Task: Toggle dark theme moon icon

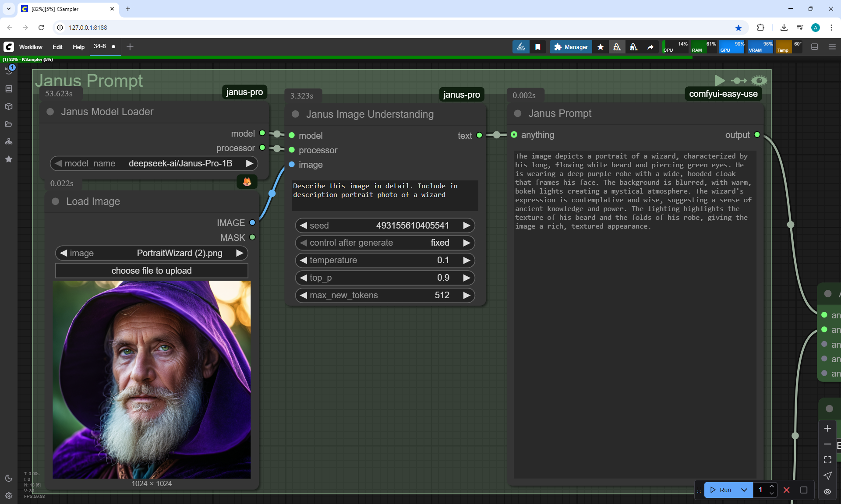Action: pyautogui.click(x=9, y=478)
